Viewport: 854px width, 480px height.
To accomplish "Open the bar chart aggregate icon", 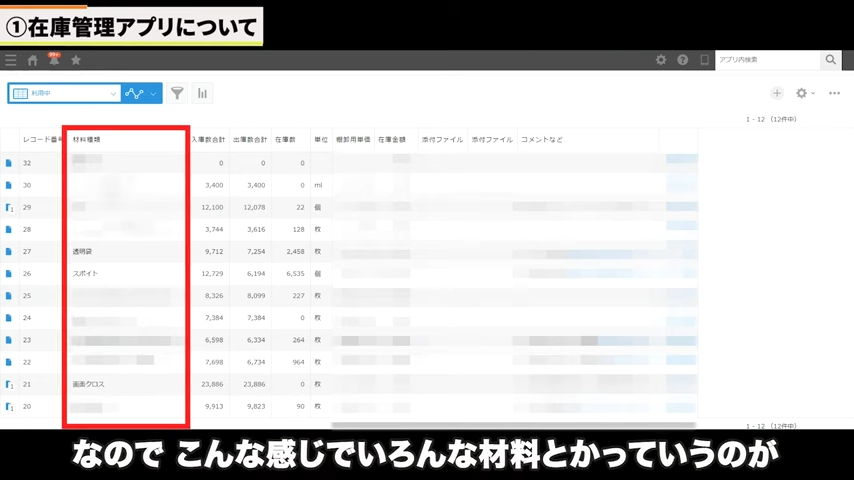I will [x=202, y=93].
